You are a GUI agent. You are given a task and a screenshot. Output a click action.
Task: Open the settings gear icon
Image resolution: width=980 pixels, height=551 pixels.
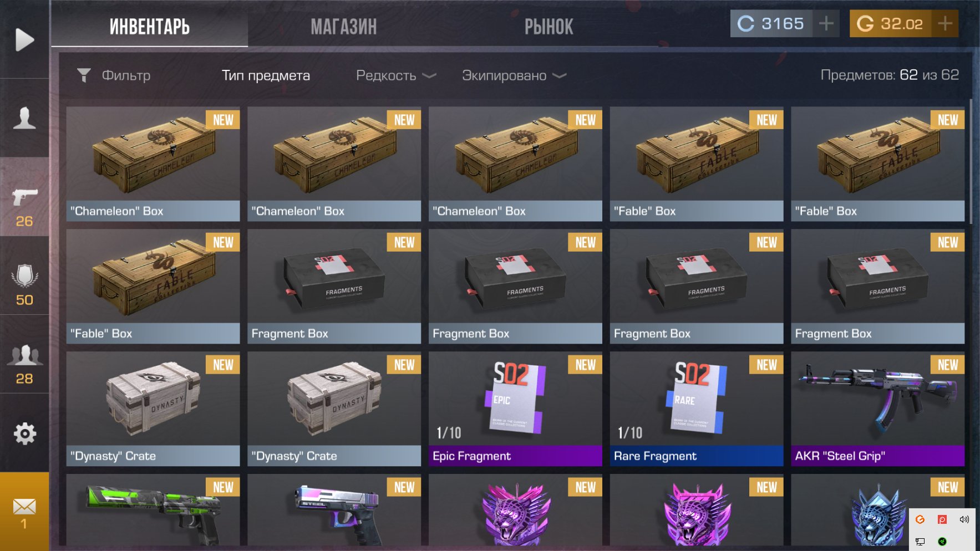coord(24,433)
